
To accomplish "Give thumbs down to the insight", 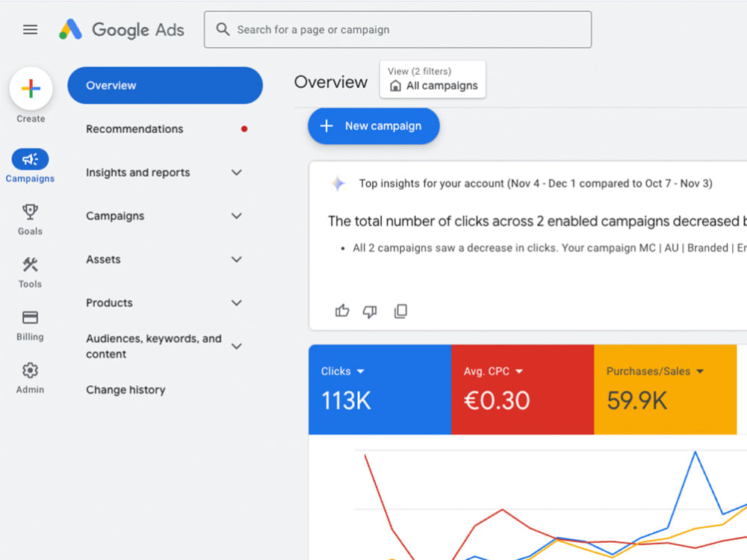I will (370, 311).
